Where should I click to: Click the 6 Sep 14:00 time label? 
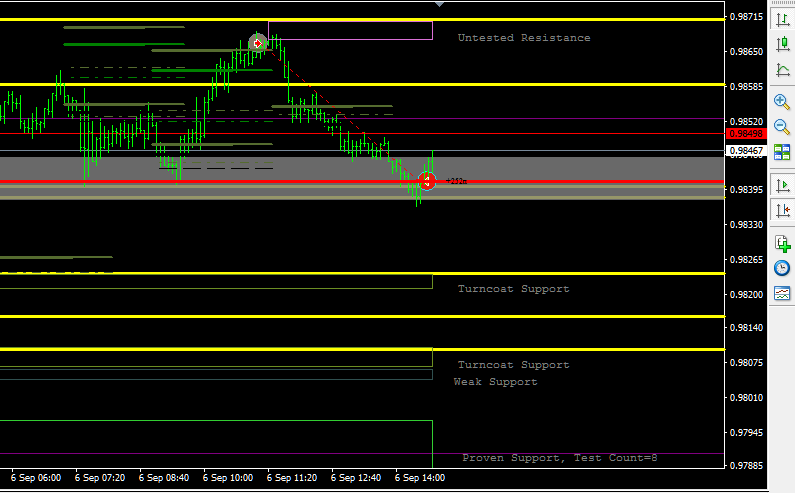[420, 478]
